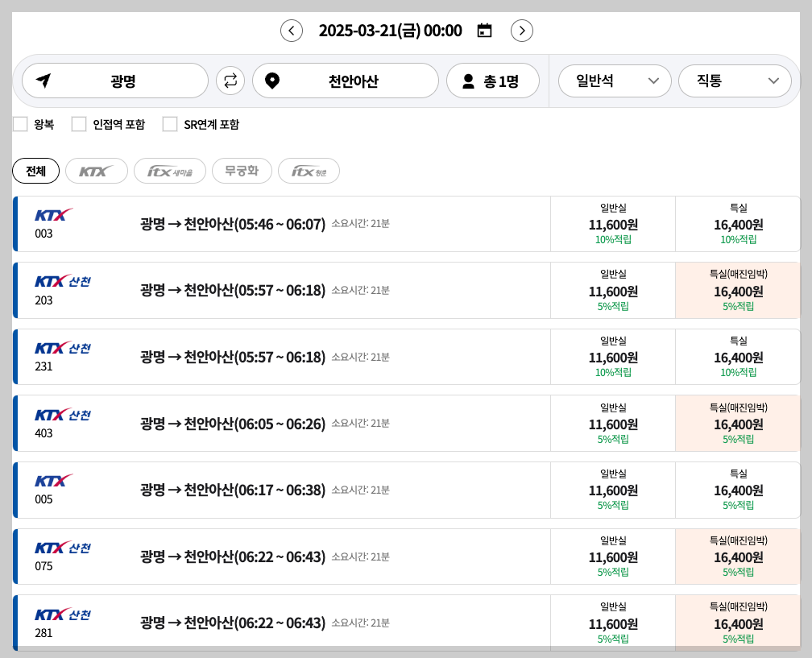Click the KTX logo on train 003
This screenshot has height=658, width=812.
point(53,214)
